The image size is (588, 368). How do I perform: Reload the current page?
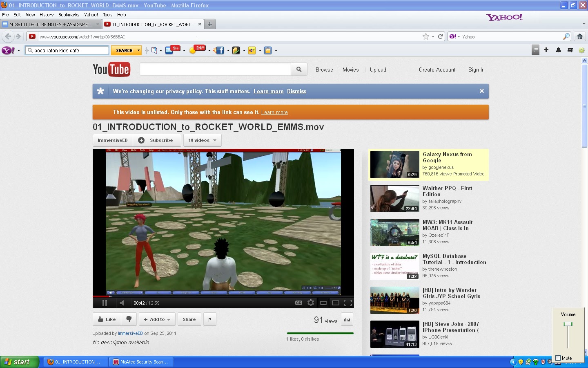(x=441, y=36)
